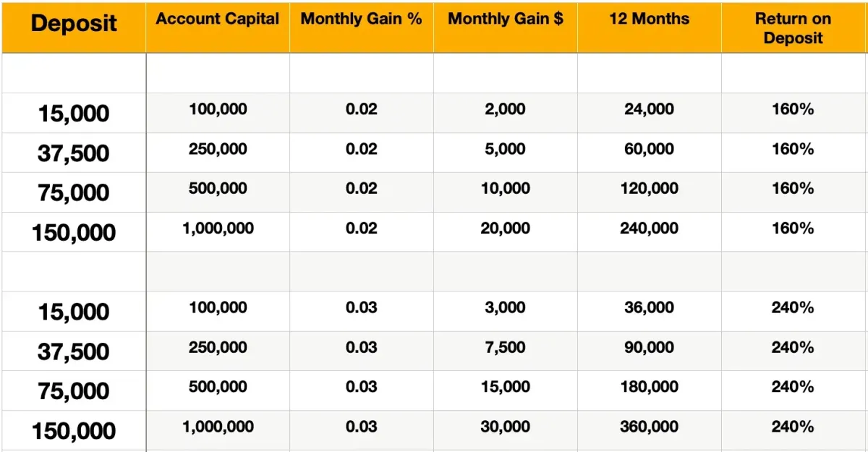Select the 240,000 twelve-month cell

pos(650,232)
